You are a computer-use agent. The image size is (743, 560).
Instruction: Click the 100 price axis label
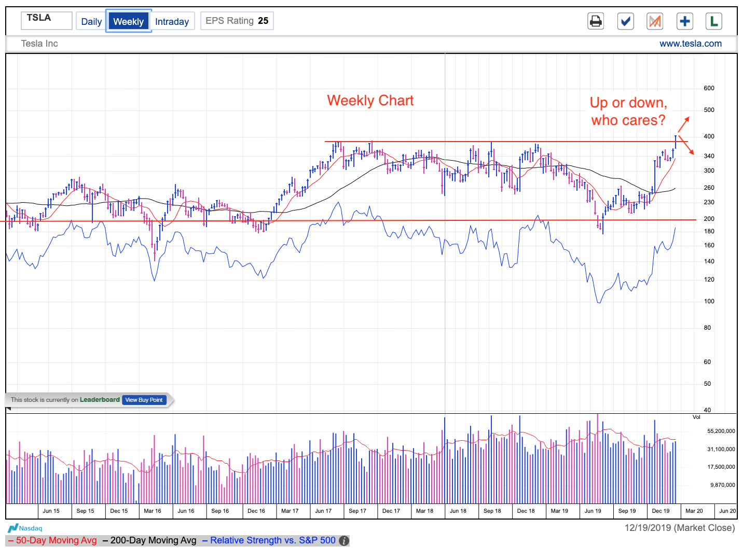(x=709, y=301)
